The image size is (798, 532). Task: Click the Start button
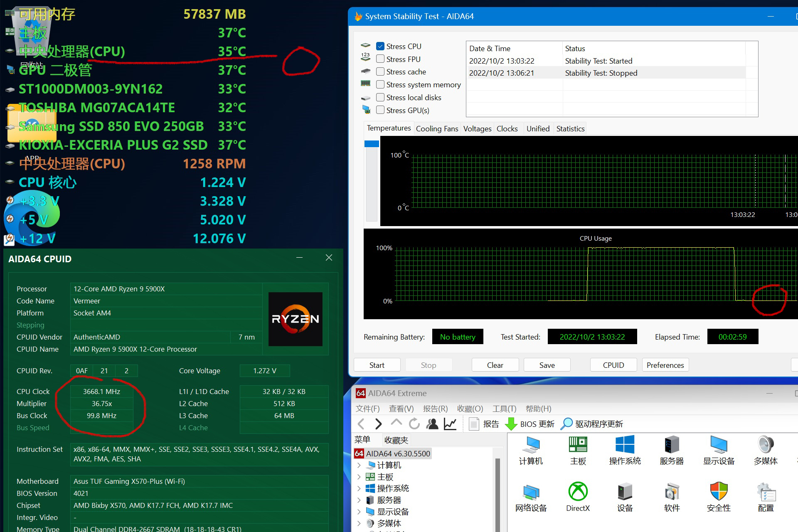coord(377,365)
